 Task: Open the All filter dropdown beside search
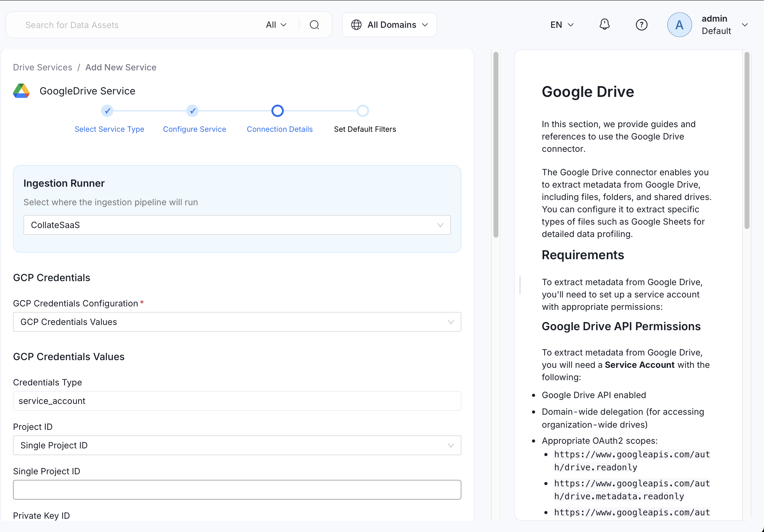coord(275,24)
